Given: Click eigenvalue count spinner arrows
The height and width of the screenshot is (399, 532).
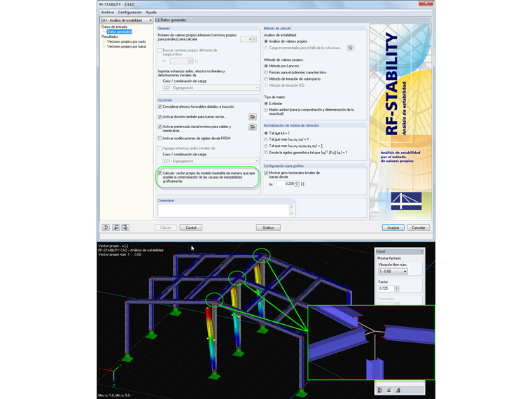Looking at the screenshot, I should [x=254, y=39].
